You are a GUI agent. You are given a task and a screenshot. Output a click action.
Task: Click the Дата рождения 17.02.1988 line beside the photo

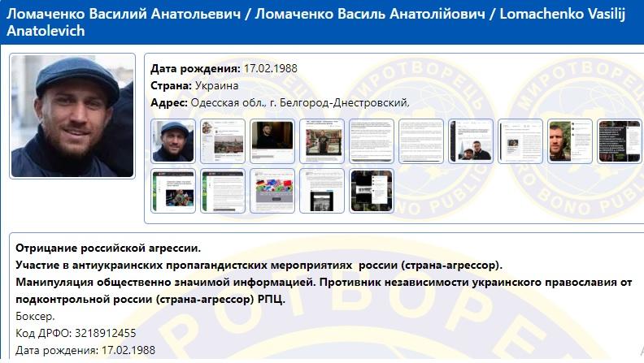click(224, 67)
